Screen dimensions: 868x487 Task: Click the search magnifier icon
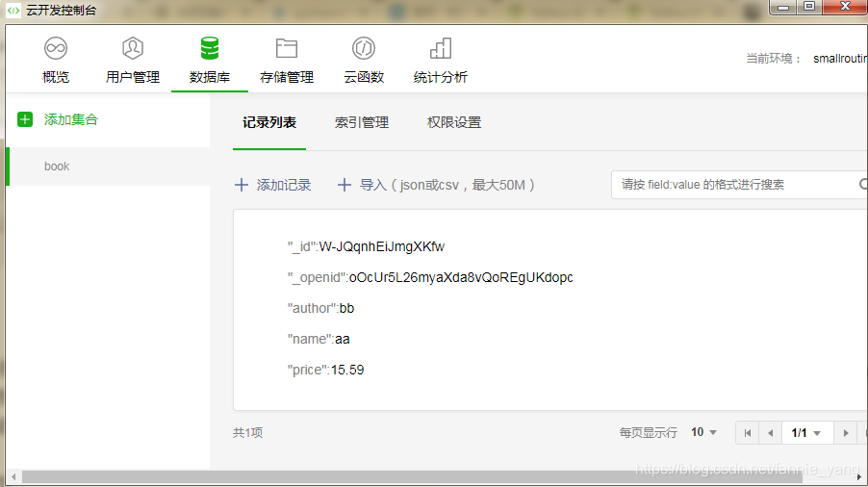point(863,184)
